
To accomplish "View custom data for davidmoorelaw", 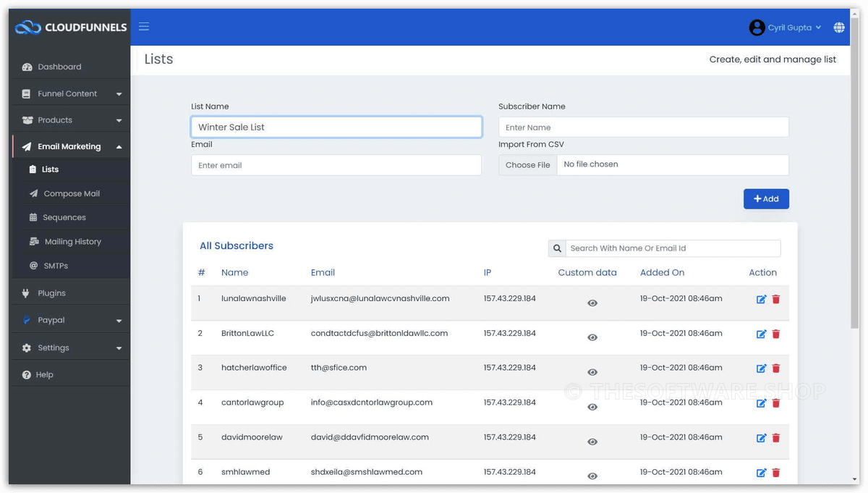I will pos(592,442).
